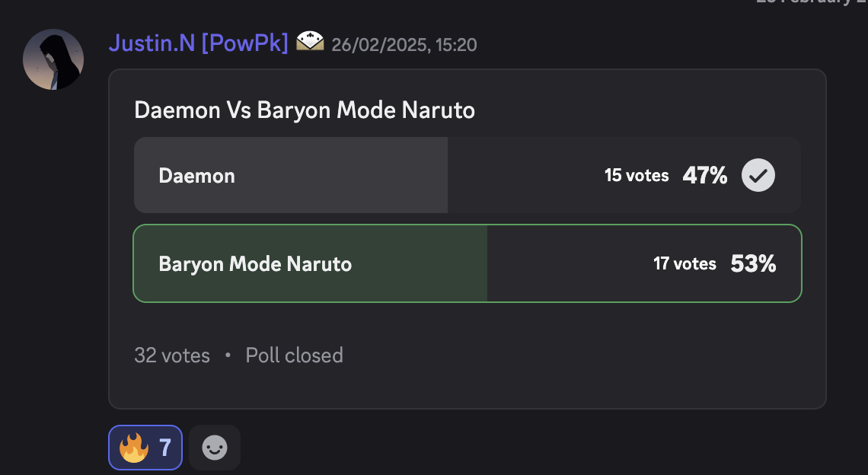
Task: Click the badge icon beside the username
Action: (310, 41)
